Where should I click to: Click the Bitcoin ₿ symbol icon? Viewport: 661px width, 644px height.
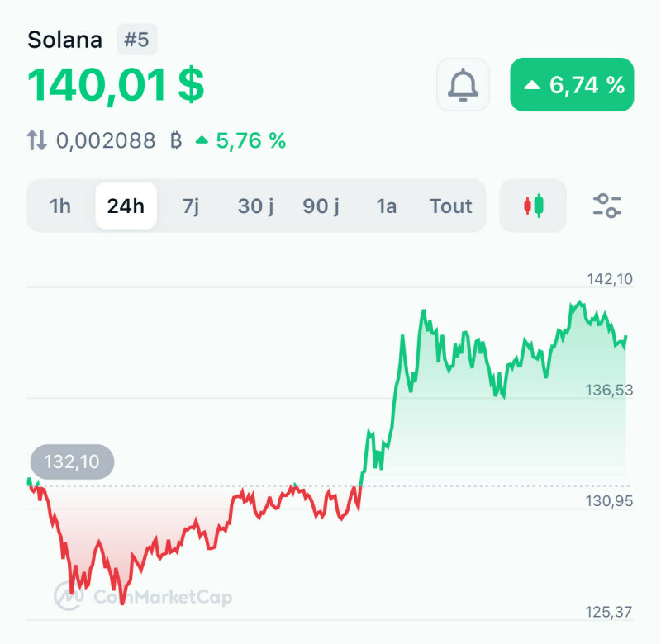(175, 140)
